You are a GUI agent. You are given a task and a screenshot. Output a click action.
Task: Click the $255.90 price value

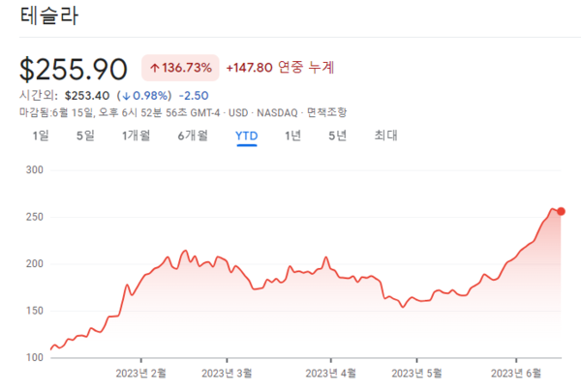[74, 70]
